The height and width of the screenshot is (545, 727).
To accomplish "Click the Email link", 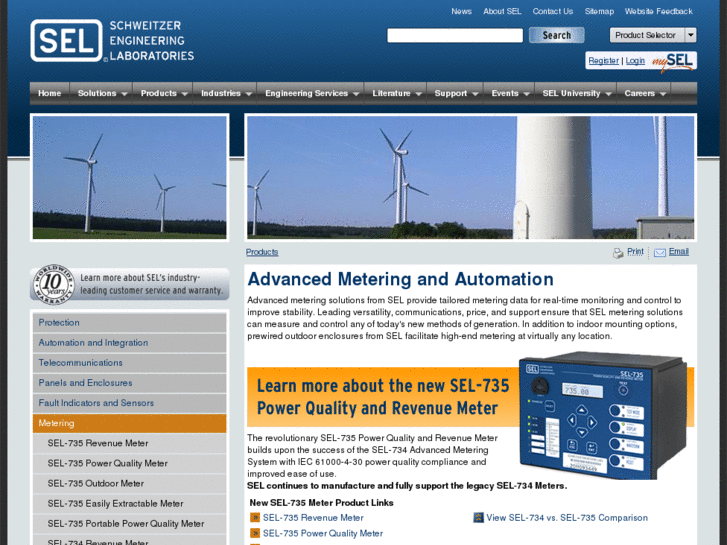I will (x=679, y=251).
